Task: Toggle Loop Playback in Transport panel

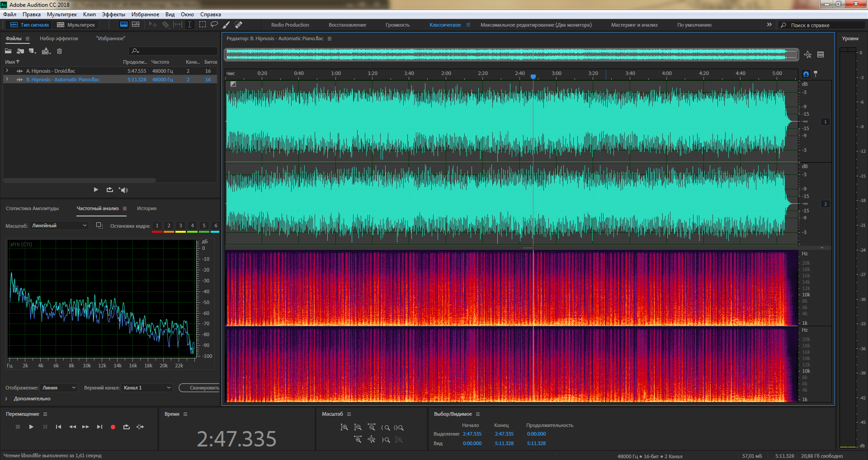Action: (x=127, y=427)
